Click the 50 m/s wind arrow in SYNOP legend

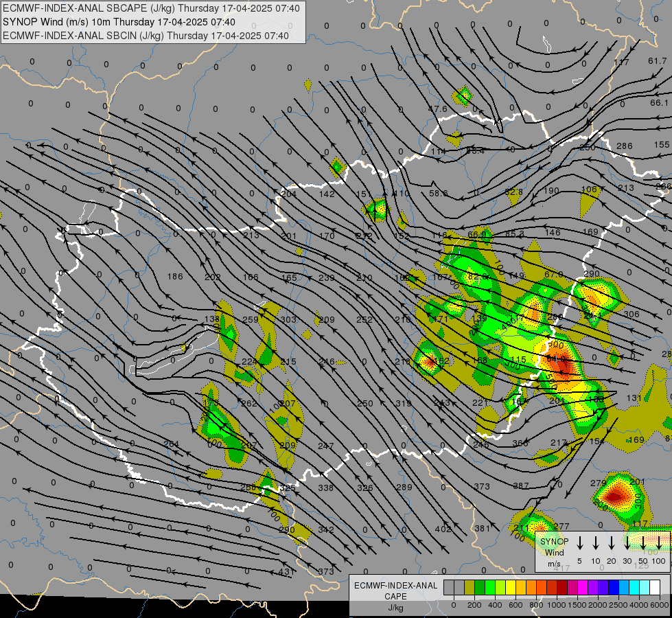click(x=643, y=542)
